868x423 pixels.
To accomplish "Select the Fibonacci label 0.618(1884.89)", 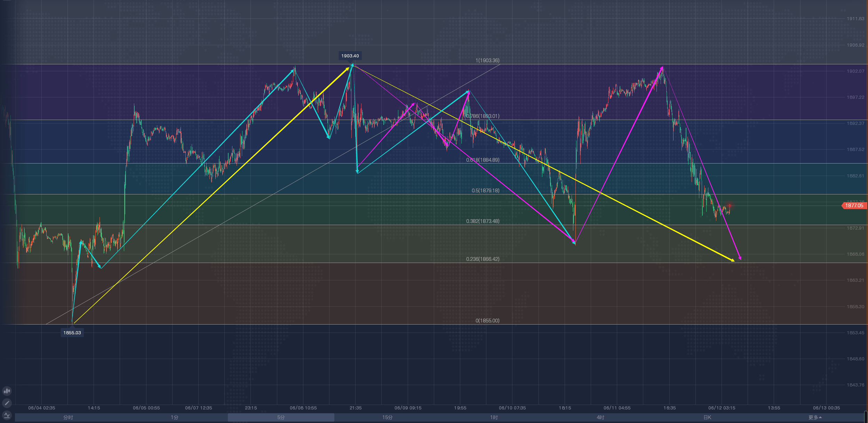I will coord(483,160).
